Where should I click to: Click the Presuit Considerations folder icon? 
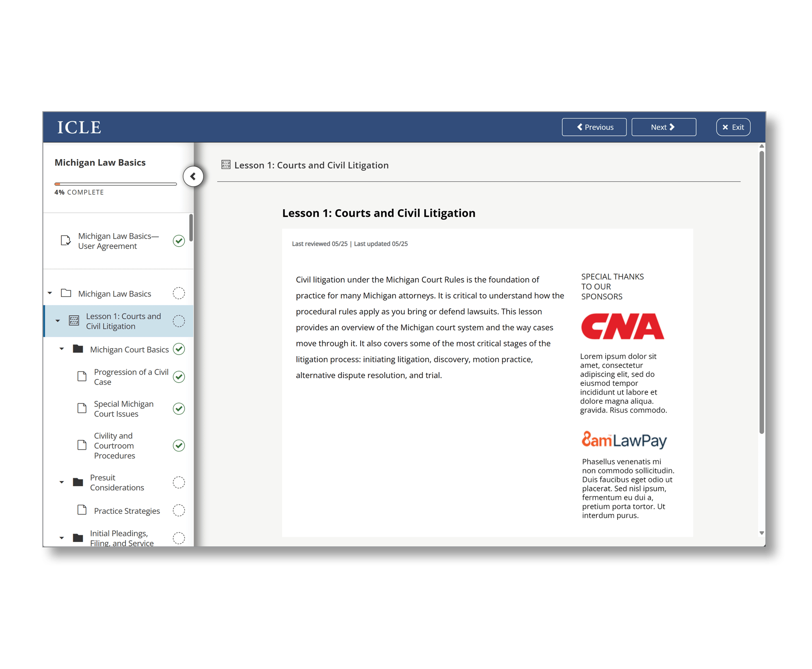[x=78, y=482]
